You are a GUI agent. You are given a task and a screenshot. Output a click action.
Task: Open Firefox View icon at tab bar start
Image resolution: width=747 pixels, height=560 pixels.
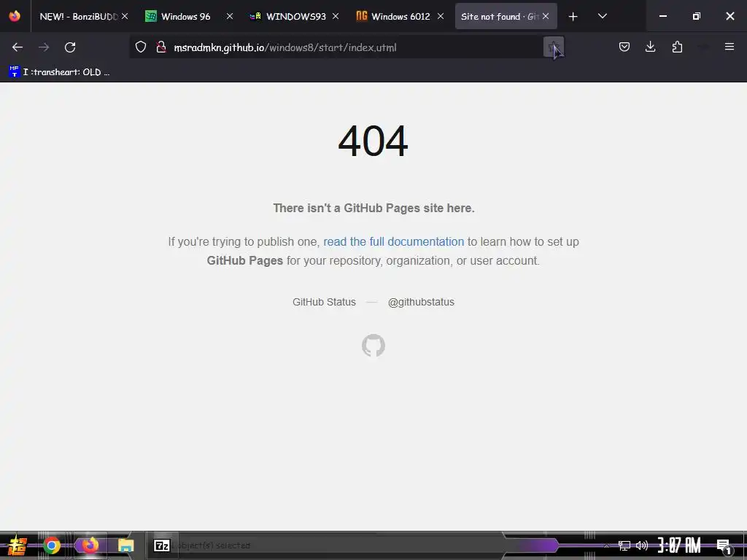[15, 16]
